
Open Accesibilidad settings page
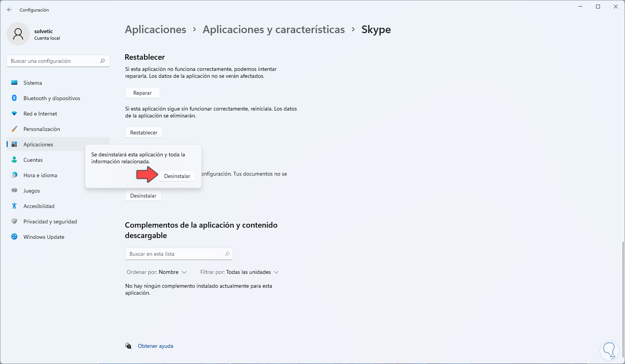[x=58, y=206]
